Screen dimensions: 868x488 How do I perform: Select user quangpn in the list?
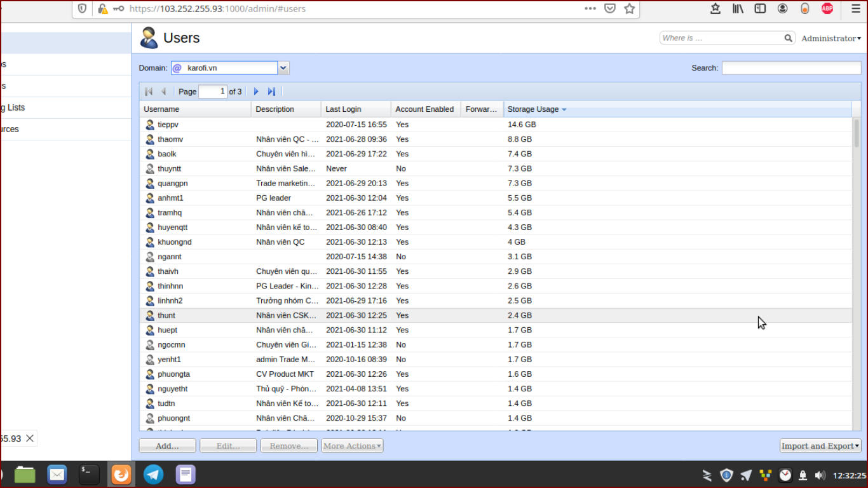[496, 183]
